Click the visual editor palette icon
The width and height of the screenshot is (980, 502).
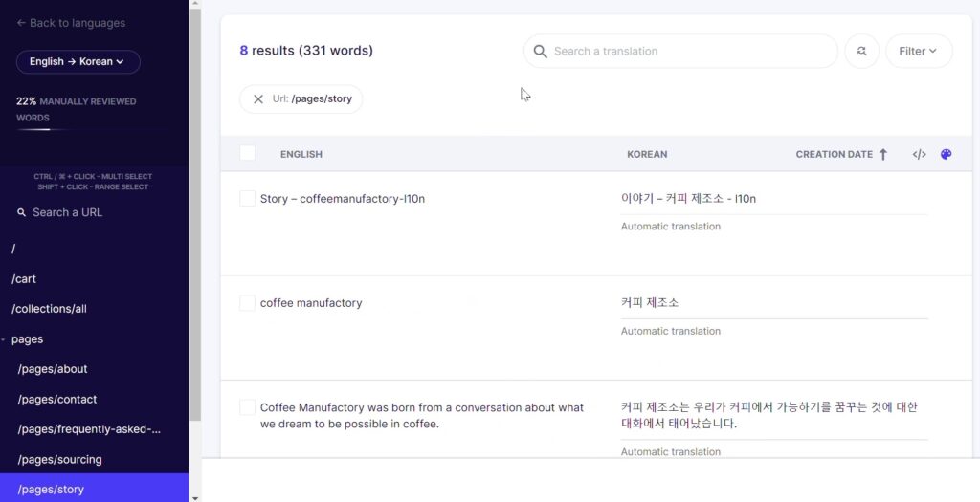pyautogui.click(x=946, y=154)
